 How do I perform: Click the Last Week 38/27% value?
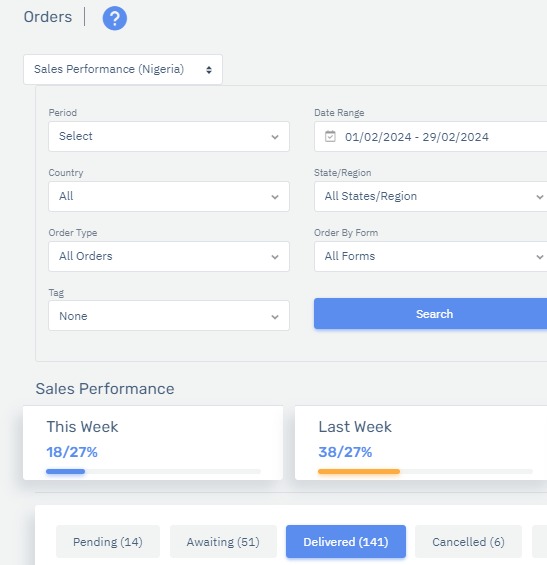tap(345, 452)
